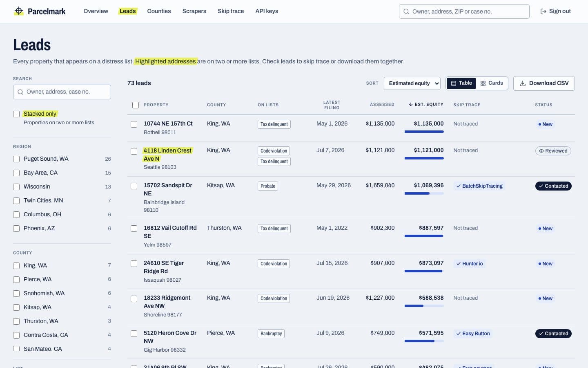
Task: Click the checkmark icon on Easy Button badge
Action: pos(459,334)
